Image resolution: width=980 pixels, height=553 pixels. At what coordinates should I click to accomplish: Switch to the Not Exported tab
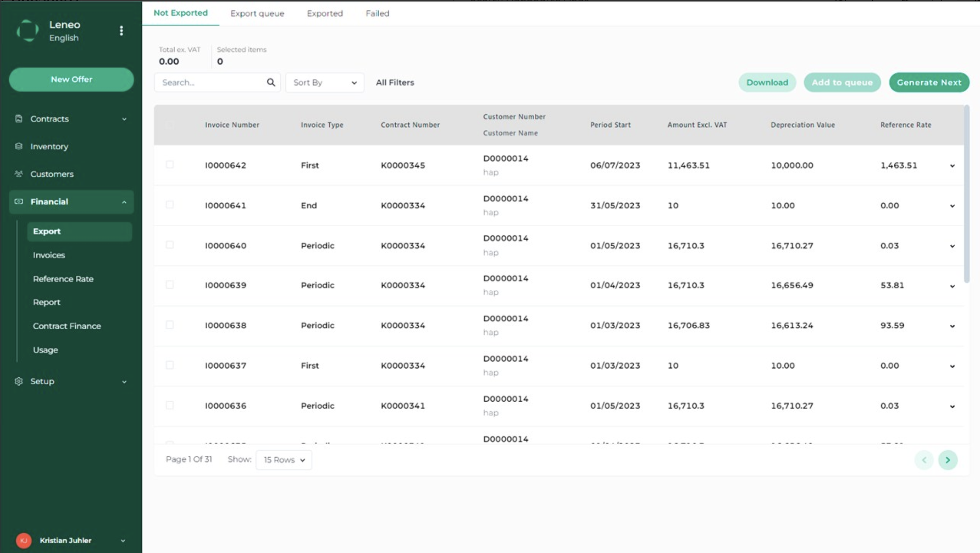click(181, 13)
